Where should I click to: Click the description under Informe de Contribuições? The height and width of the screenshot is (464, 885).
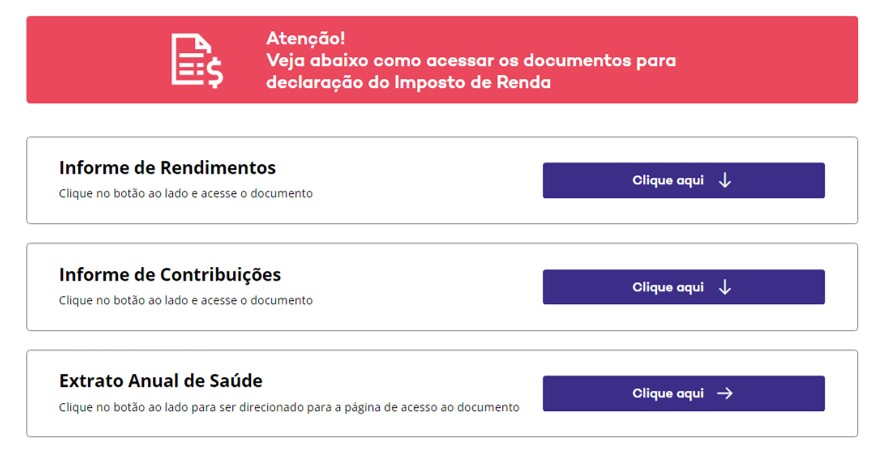pos(185,300)
